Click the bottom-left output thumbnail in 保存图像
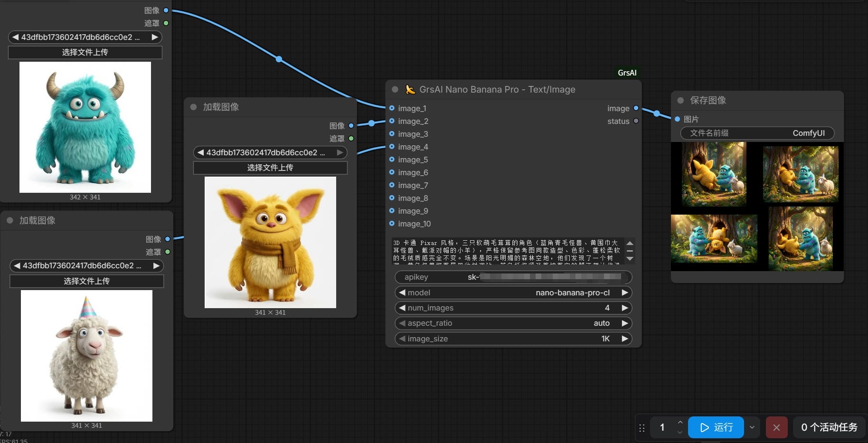The height and width of the screenshot is (443, 868). 714,239
